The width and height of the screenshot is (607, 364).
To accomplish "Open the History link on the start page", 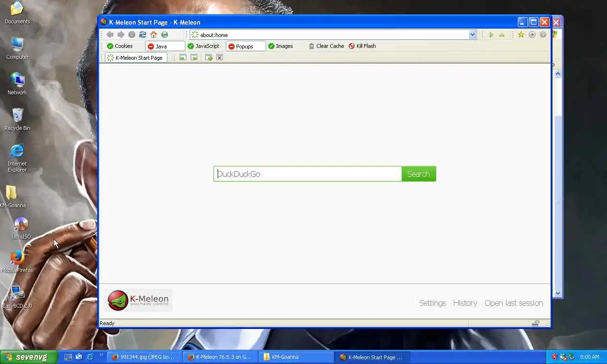I will [x=465, y=303].
